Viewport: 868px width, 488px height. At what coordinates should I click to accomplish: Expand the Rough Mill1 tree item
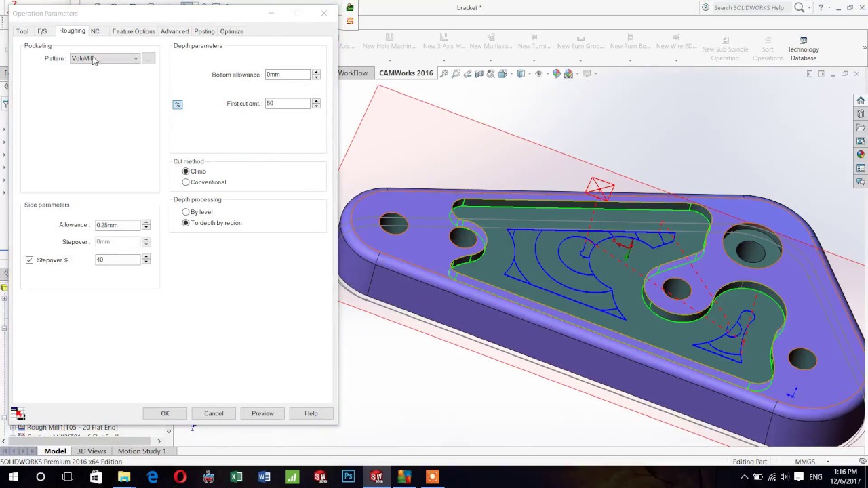[13, 428]
